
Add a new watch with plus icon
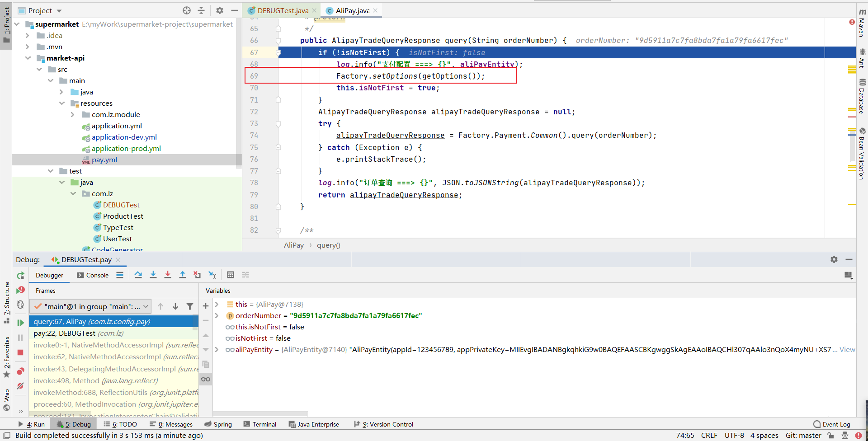tap(206, 306)
